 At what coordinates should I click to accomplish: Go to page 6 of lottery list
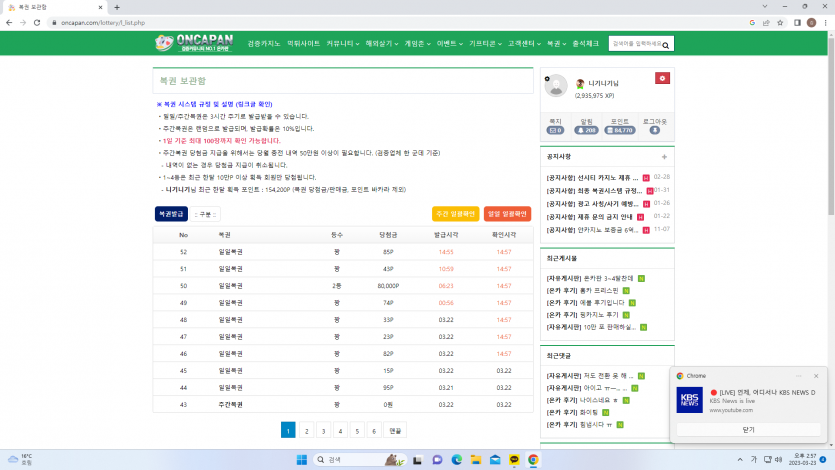374,431
